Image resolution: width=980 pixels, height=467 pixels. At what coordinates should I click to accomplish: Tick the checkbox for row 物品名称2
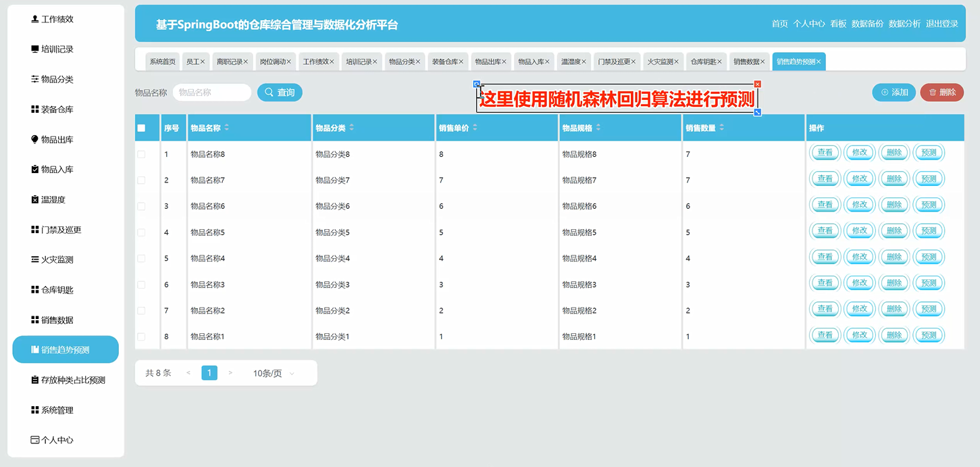[x=141, y=310]
